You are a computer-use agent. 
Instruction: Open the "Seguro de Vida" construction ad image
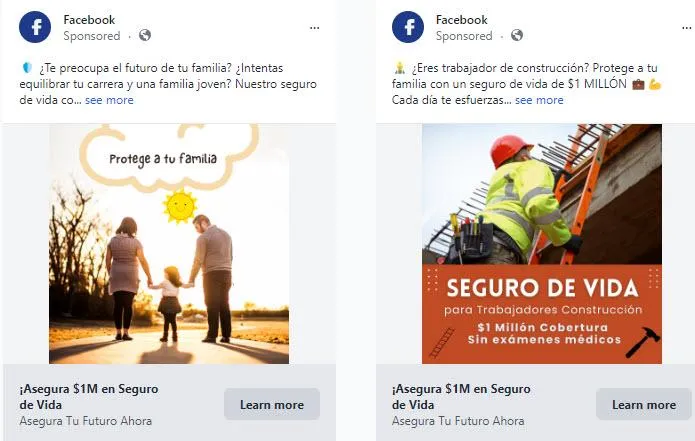[542, 244]
